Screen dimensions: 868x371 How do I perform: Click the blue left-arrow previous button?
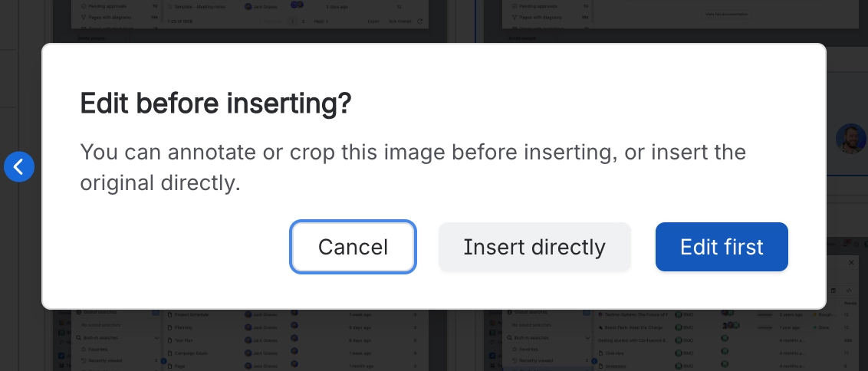coord(19,166)
